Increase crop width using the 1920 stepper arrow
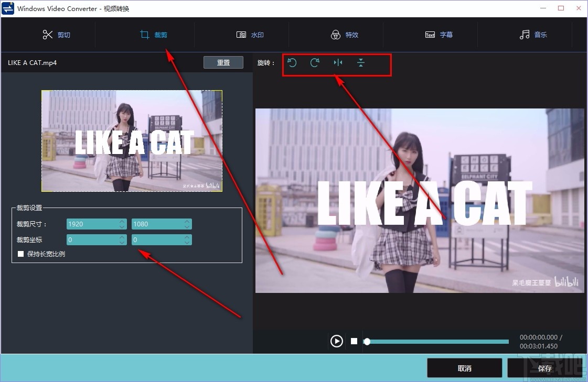Image resolution: width=588 pixels, height=382 pixels. click(122, 222)
